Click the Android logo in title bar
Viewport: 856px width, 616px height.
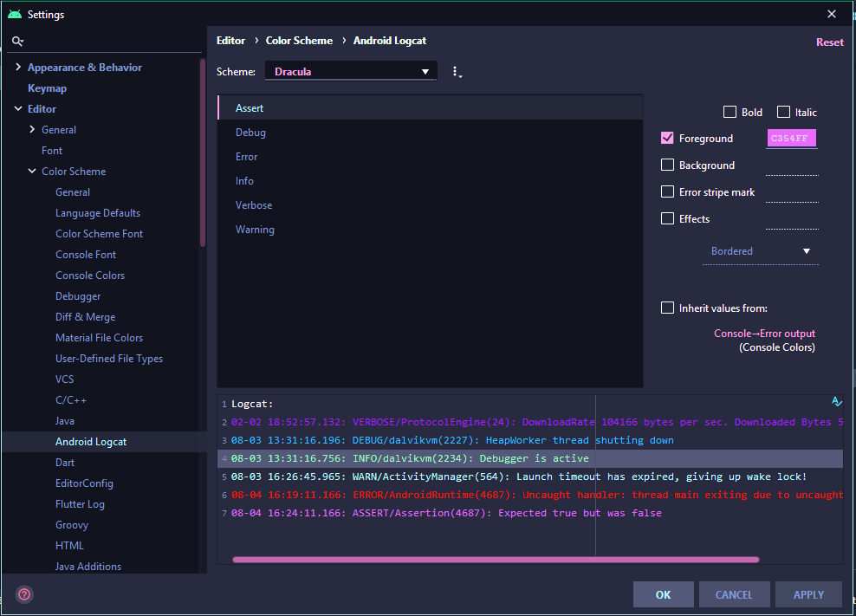tap(15, 15)
